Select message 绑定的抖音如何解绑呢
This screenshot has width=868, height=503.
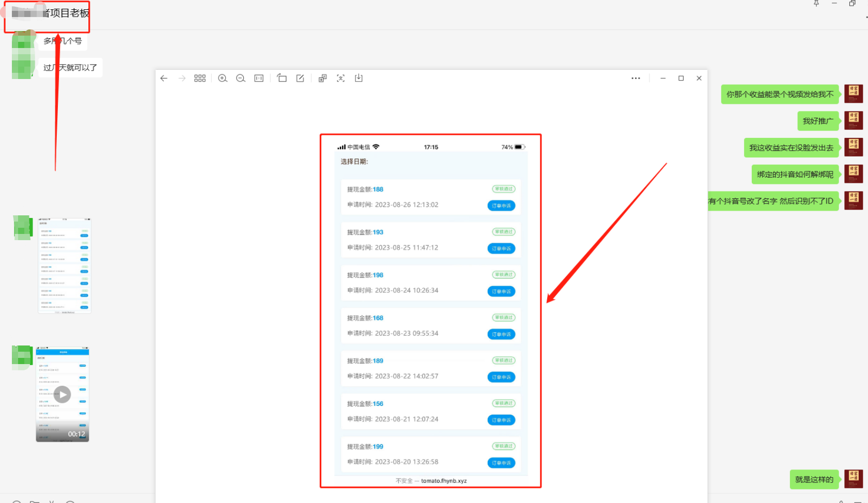pyautogui.click(x=795, y=175)
